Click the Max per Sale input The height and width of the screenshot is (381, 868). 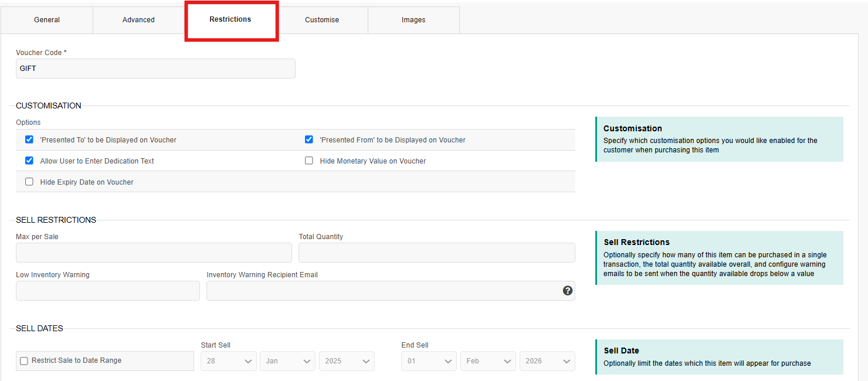[x=154, y=253]
